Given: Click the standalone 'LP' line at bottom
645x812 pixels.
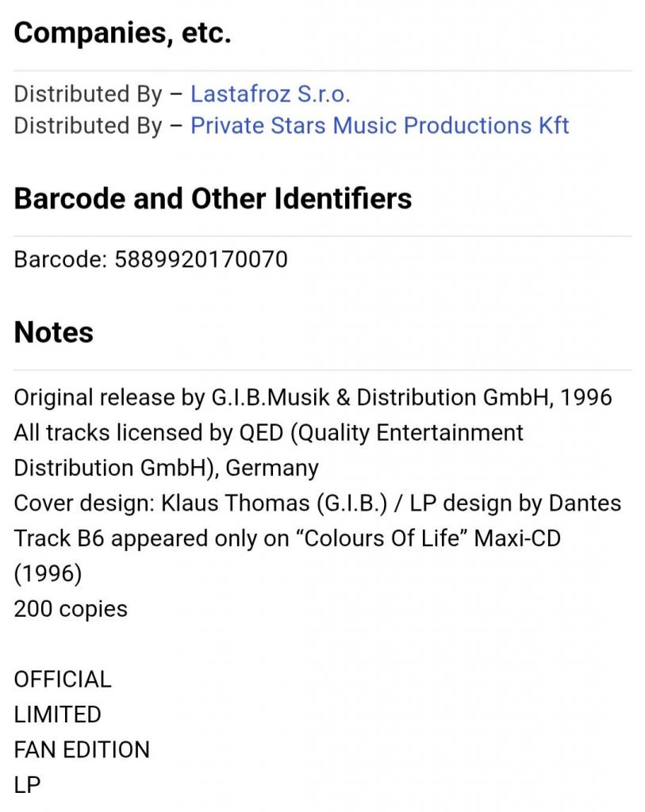Looking at the screenshot, I should [x=27, y=785].
